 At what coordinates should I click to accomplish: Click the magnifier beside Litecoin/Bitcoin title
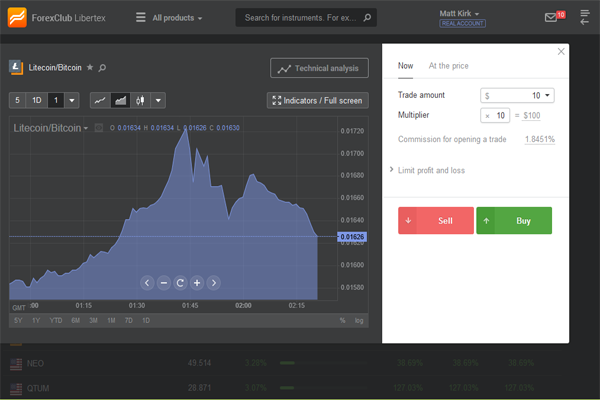(x=102, y=68)
